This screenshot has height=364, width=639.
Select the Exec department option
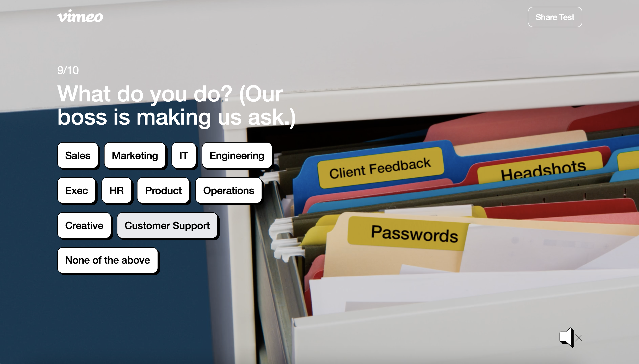point(77,190)
